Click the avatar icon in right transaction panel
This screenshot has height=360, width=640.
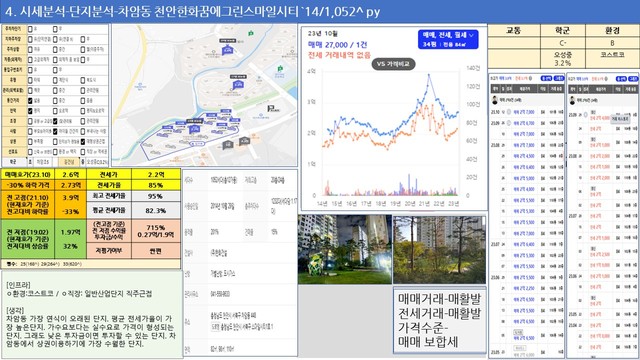[572, 100]
